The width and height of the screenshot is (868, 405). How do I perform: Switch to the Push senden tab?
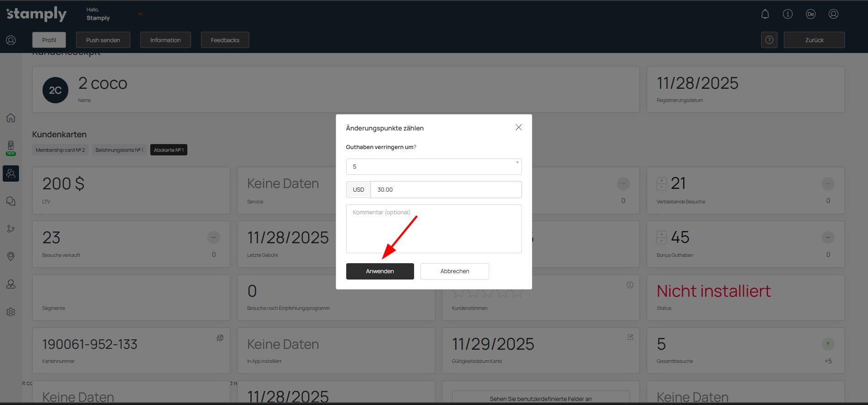pos(103,40)
